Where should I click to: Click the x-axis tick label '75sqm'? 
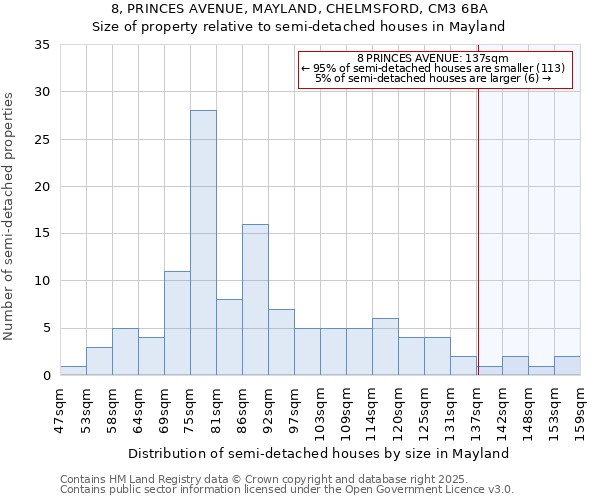point(189,411)
